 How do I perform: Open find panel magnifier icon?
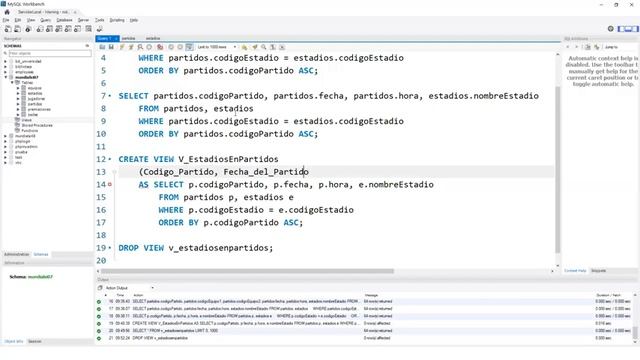pos(264,47)
